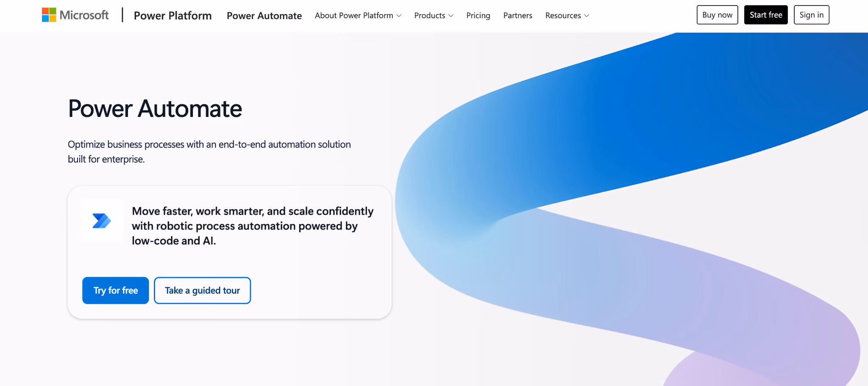Click the Power Automate chevron icon in card
Screen dimensions: 868x386
click(x=102, y=221)
